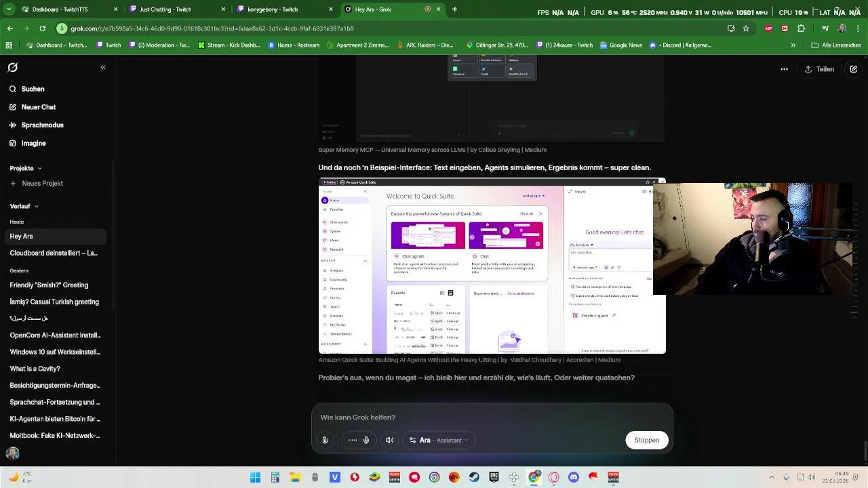Collapse the sidebar with the double-chevron icon
This screenshot has width=868, height=488.
coord(103,68)
